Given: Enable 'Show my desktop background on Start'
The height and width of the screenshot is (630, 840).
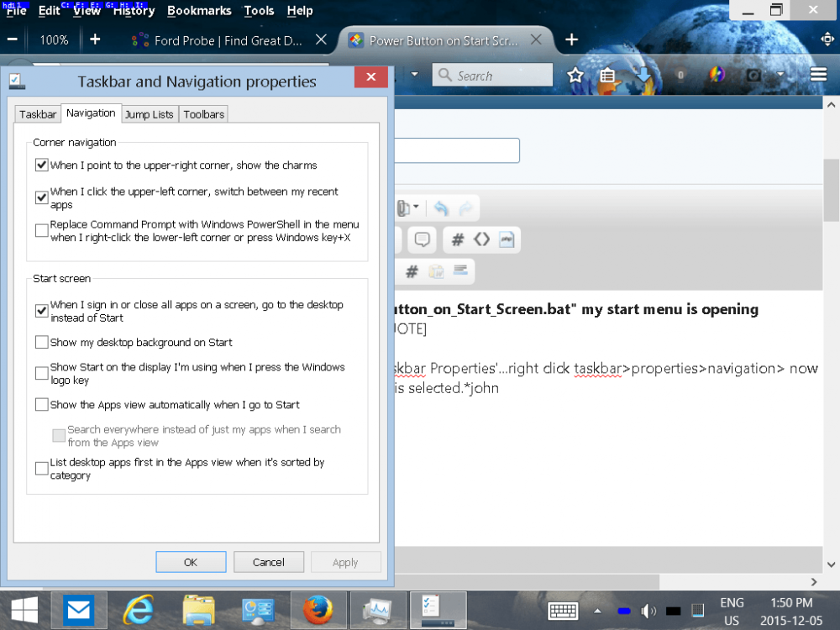Looking at the screenshot, I should [41, 342].
